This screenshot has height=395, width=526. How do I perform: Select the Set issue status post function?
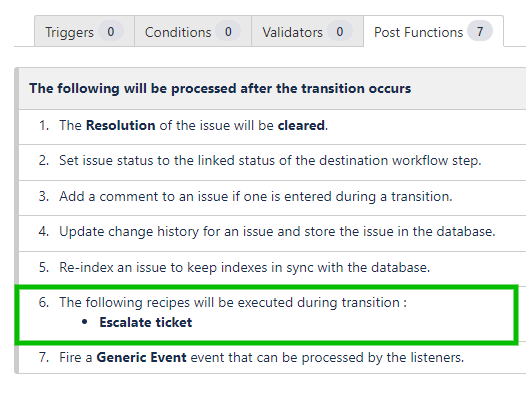point(272,162)
